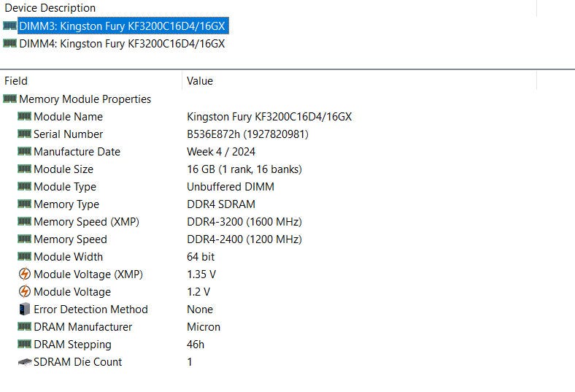Click the value 1.35 V
575x392 pixels.
(201, 274)
